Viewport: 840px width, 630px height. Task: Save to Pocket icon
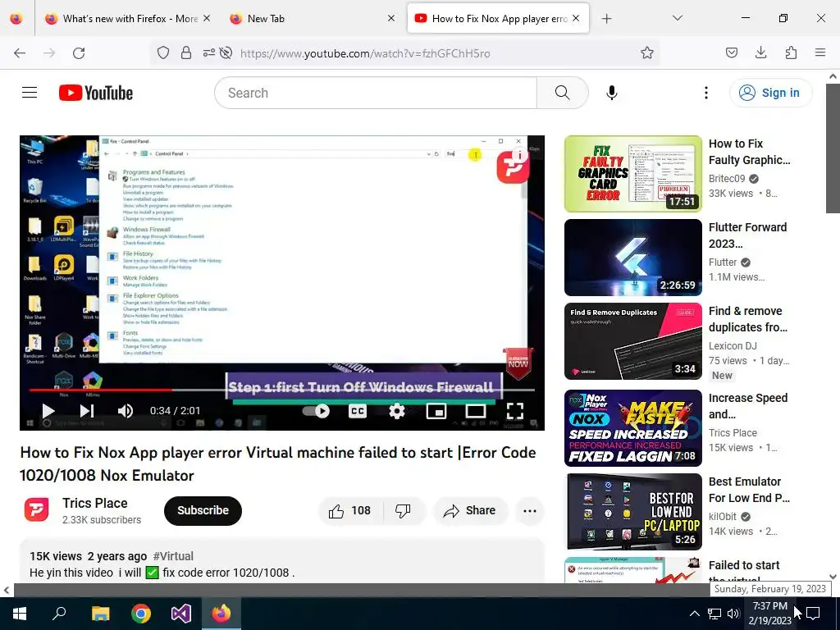[731, 53]
